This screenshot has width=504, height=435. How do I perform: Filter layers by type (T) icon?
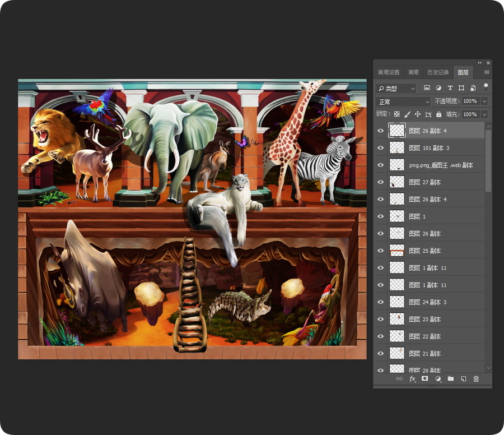click(450, 88)
